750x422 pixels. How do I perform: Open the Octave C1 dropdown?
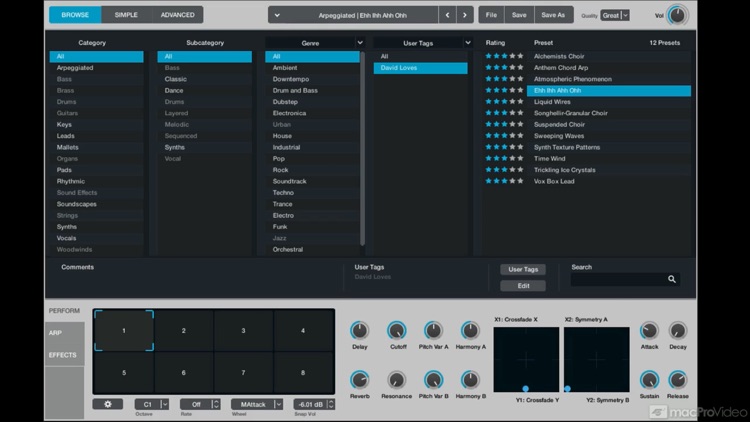pos(152,404)
